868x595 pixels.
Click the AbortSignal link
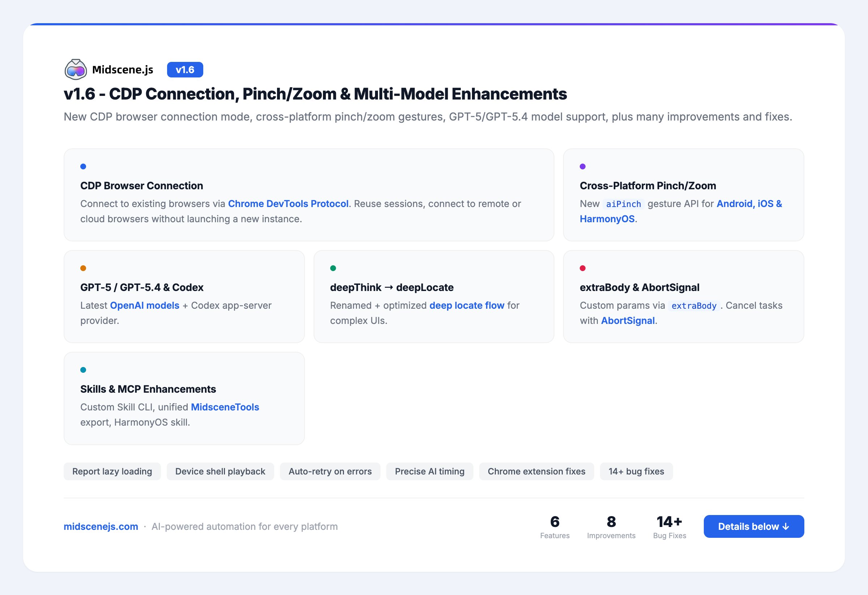(627, 321)
